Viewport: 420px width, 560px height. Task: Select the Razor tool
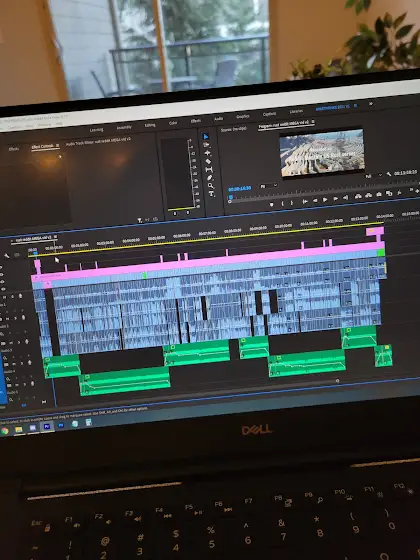click(208, 161)
